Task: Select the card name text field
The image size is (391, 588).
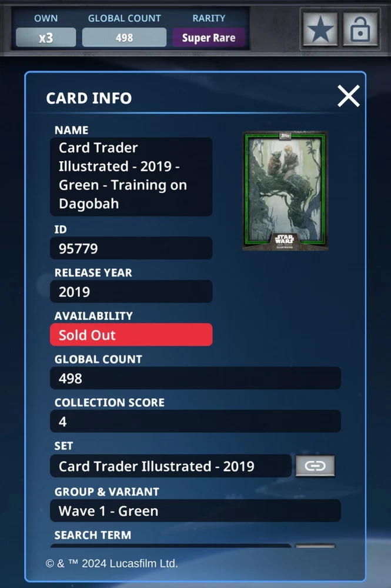Action: [x=131, y=176]
